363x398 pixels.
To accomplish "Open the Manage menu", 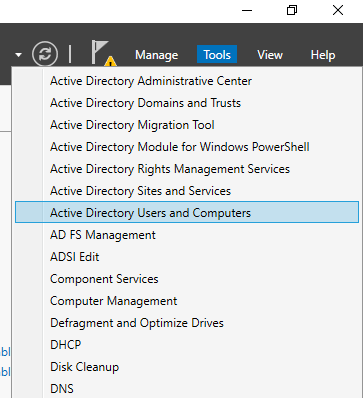I will click(x=156, y=55).
